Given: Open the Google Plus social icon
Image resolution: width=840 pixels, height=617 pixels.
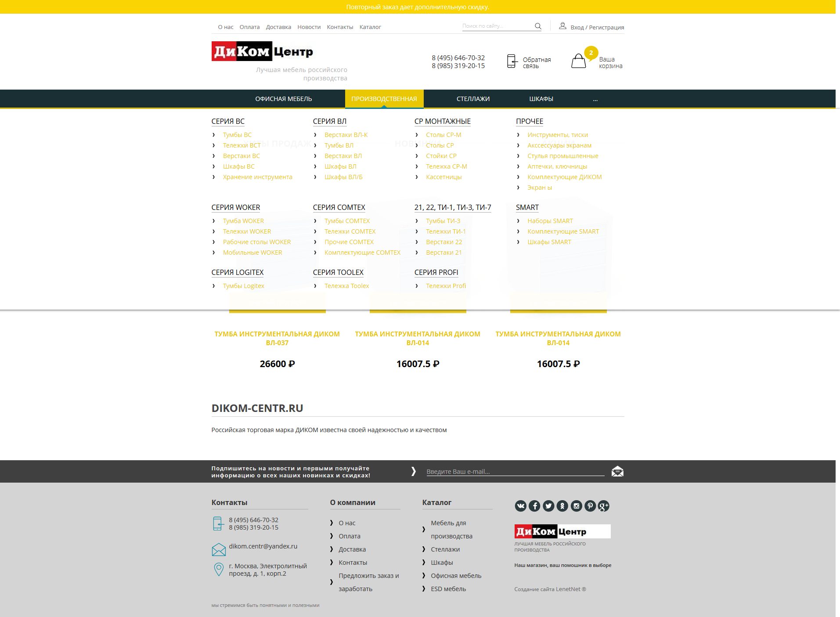Looking at the screenshot, I should tap(604, 506).
